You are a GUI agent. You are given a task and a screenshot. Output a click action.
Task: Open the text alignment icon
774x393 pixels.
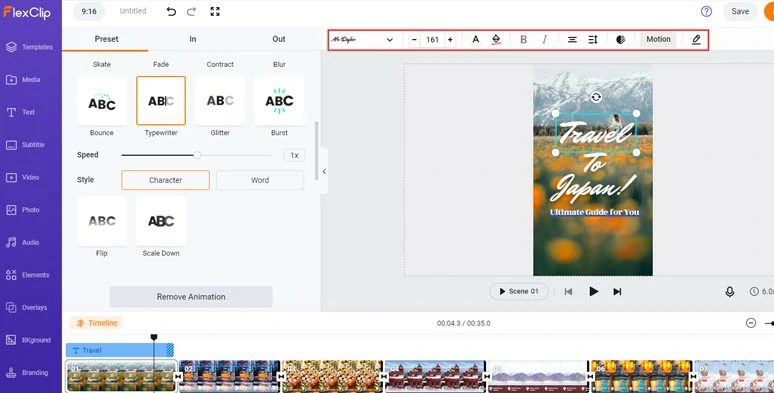pos(572,39)
